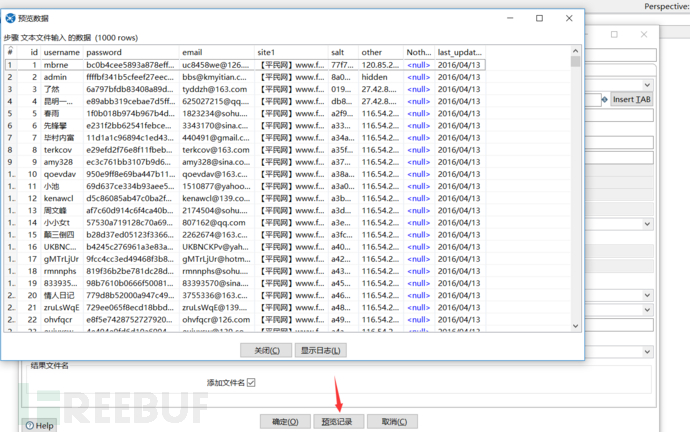Select username cell 'admin'

point(55,77)
